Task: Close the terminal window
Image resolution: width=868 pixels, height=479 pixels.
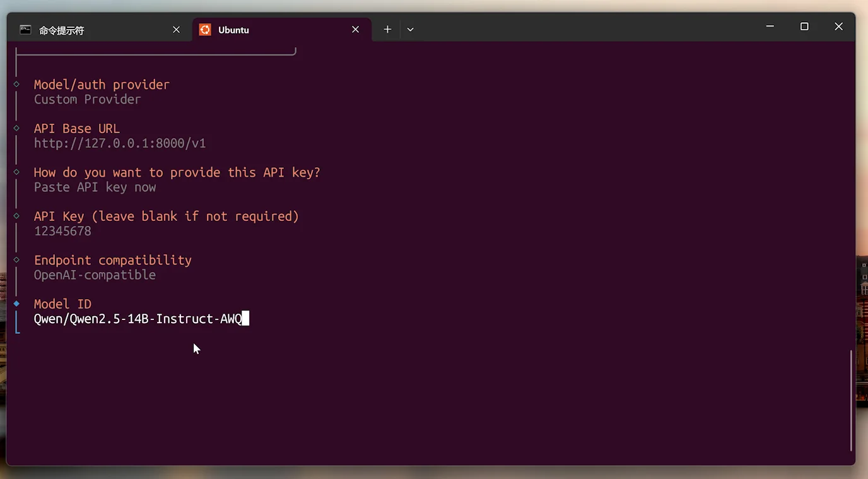Action: click(838, 27)
